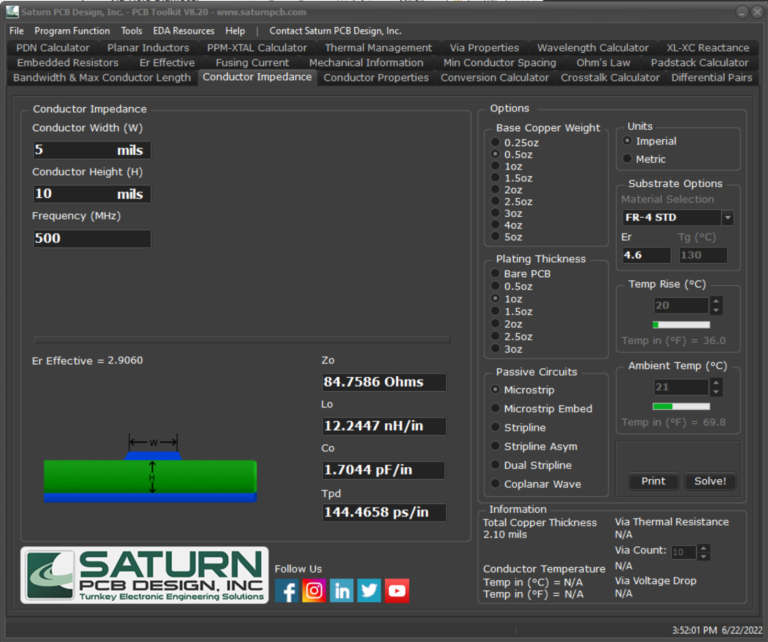Select Stripline passive circuit option
Image resolution: width=768 pixels, height=642 pixels.
pos(495,428)
